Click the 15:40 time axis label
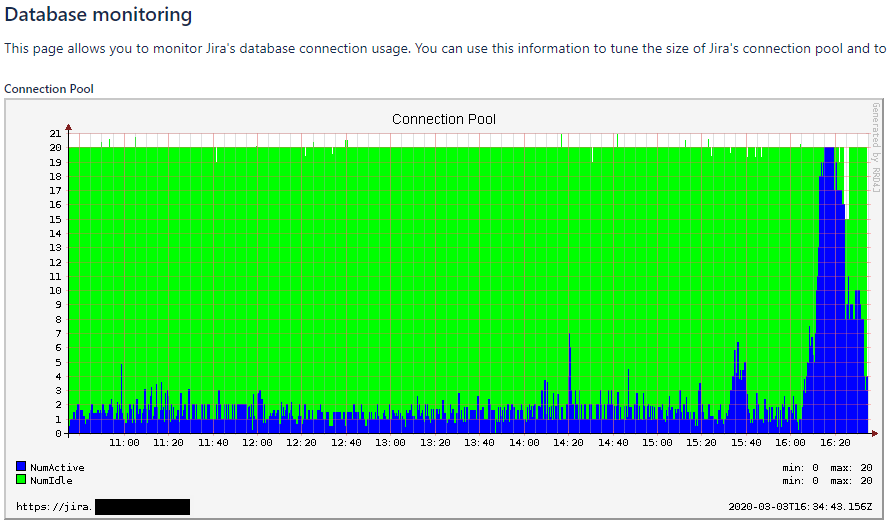 (746, 443)
